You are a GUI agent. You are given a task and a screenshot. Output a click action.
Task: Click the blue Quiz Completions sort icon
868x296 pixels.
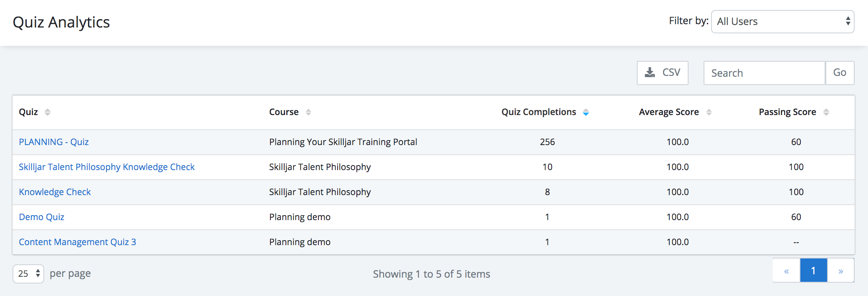tap(586, 112)
